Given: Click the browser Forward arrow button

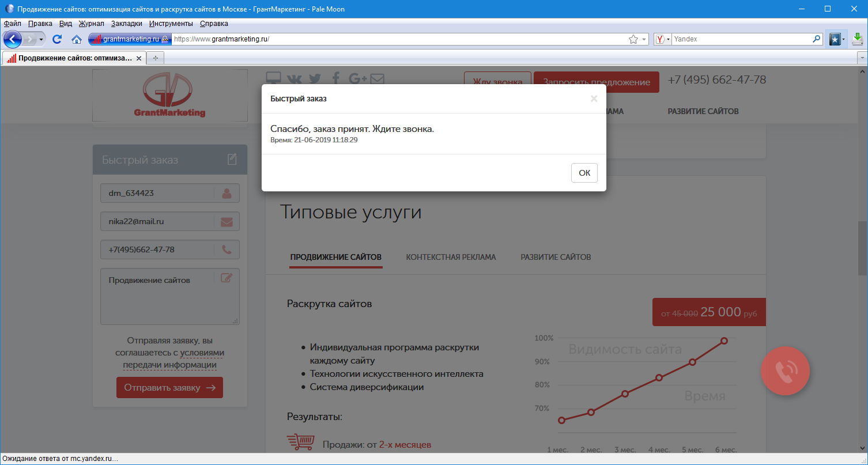Looking at the screenshot, I should click(29, 39).
